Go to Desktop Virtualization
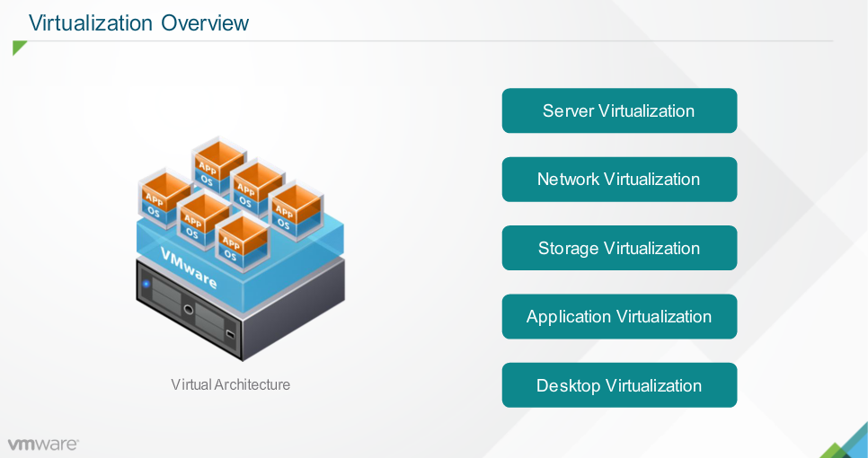Image resolution: width=868 pixels, height=458 pixels. tap(619, 385)
